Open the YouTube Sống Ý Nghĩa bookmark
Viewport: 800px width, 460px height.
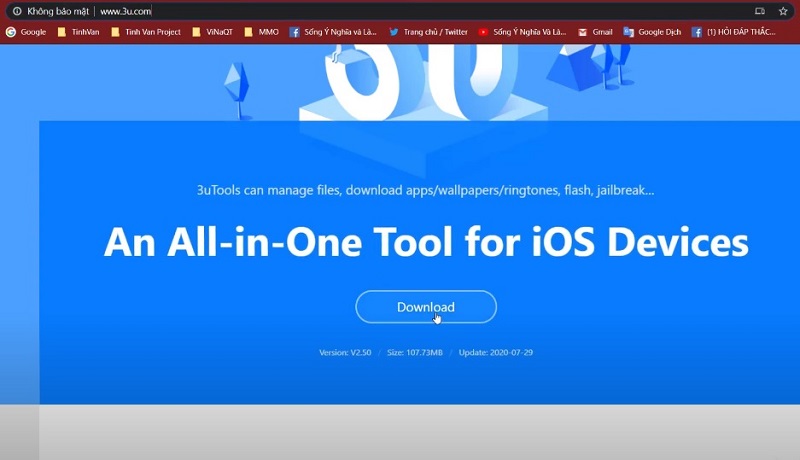(x=522, y=32)
